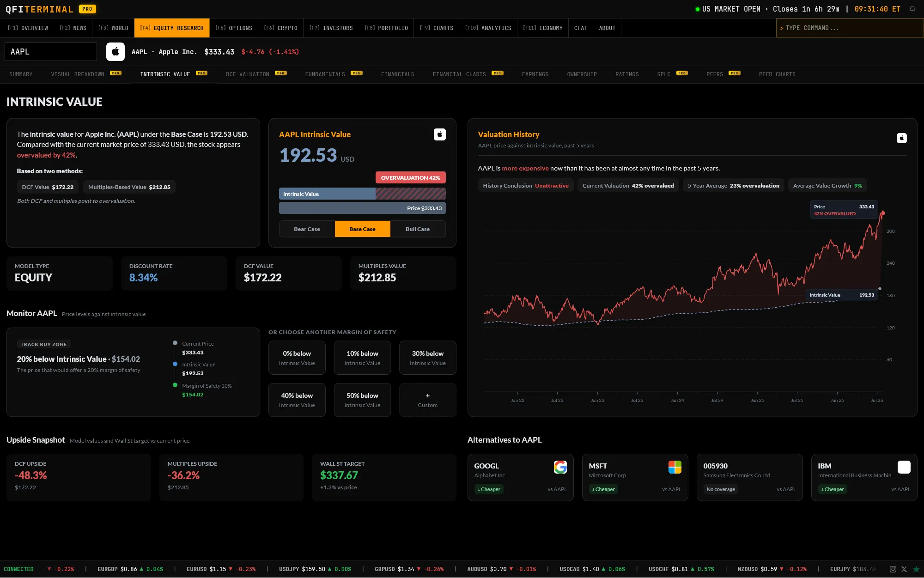Switch to the Financials sub-tab
Screen dimensions: 924x578
click(398, 74)
